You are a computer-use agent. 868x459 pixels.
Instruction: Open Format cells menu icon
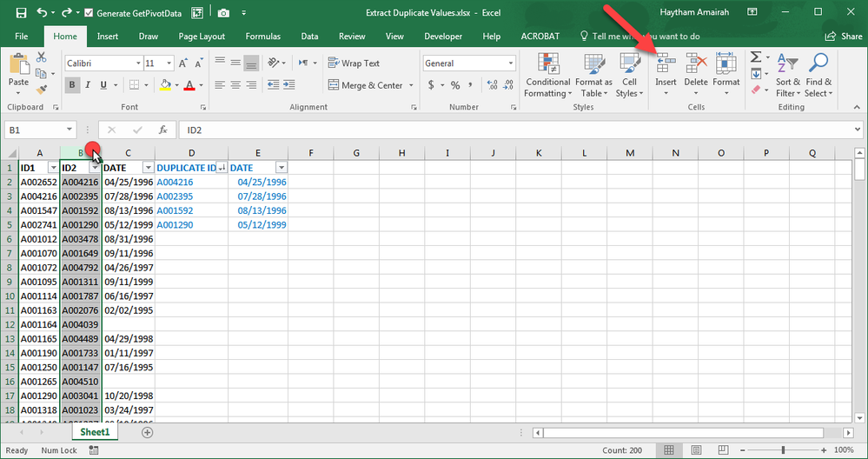point(726,63)
